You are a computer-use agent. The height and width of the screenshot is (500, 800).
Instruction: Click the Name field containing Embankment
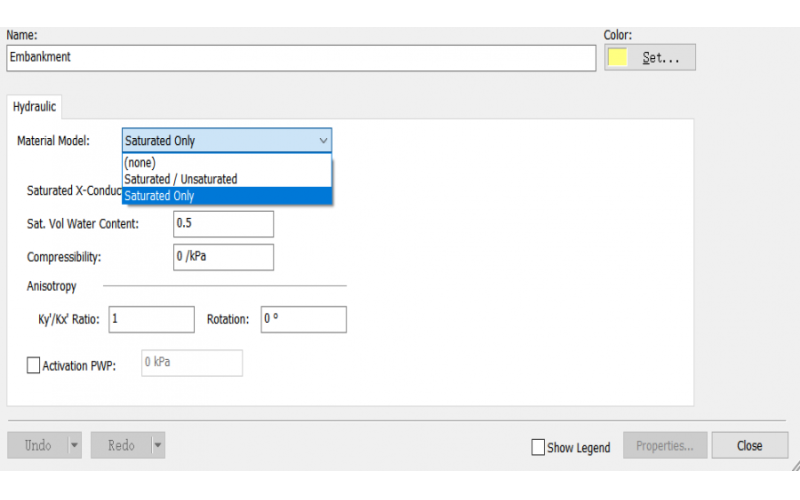tap(300, 57)
